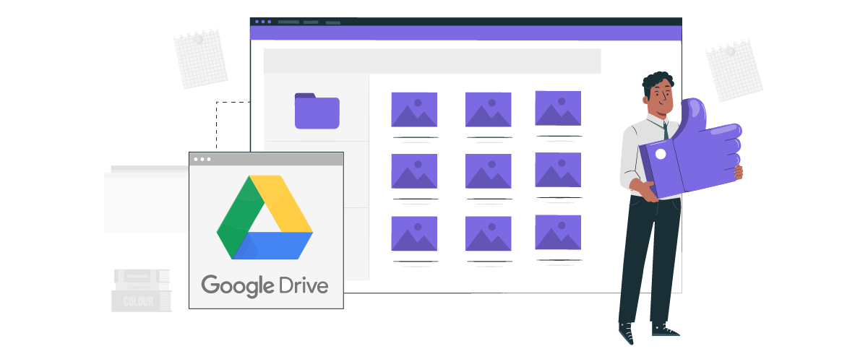Click the three dots on the Google Drive window

tap(202, 159)
